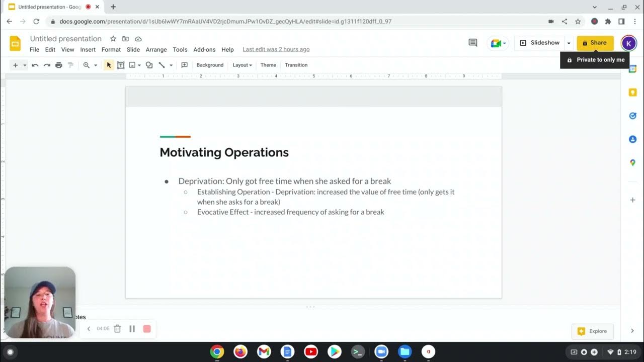Click the Motivating Operations slide title
644x362 pixels.
coord(224,152)
